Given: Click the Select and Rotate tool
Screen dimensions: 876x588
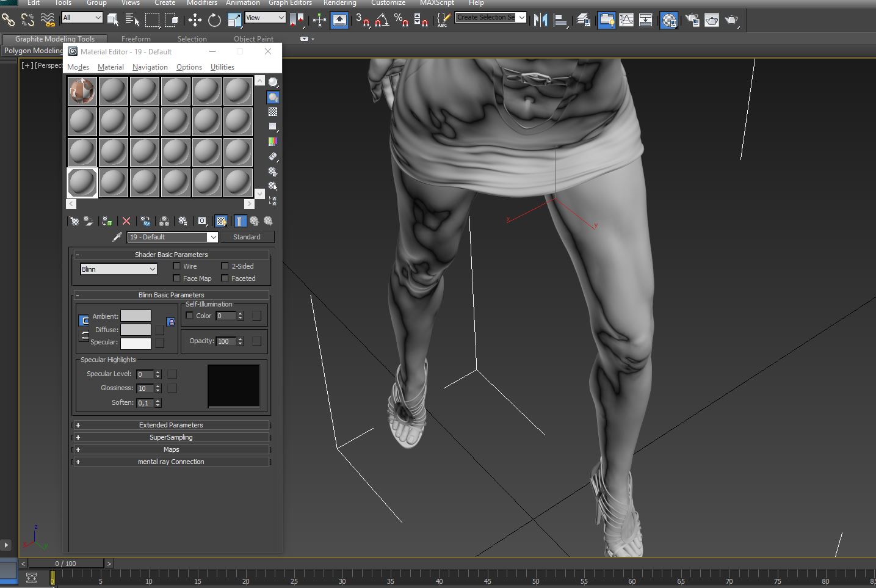Looking at the screenshot, I should [214, 20].
